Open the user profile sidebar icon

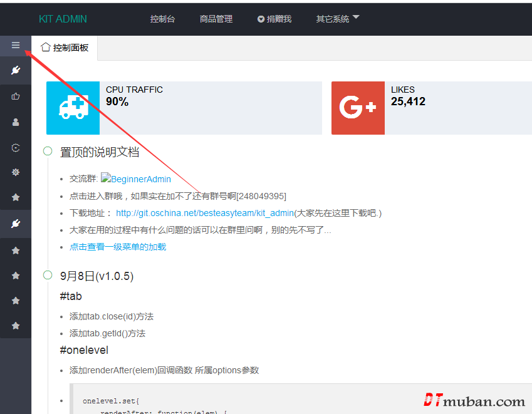16,122
